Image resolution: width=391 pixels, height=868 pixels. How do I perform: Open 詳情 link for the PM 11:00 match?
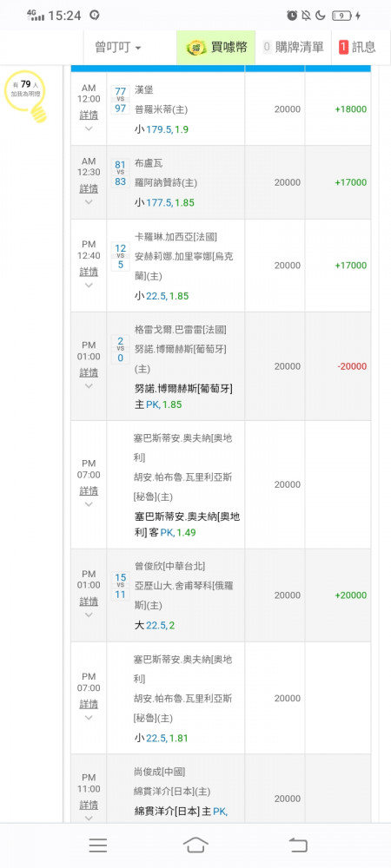coord(89,805)
